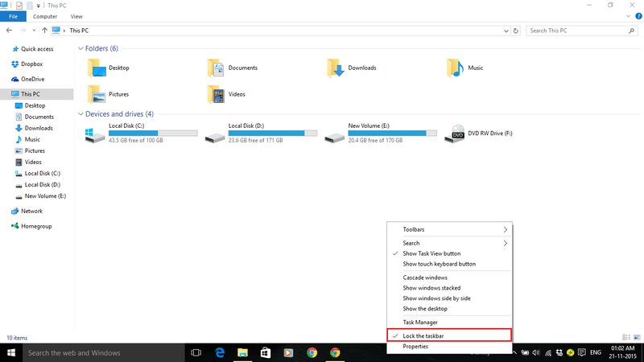Click the taskbar clock and date
Viewport: 644px width, 362px height.
tap(622, 352)
